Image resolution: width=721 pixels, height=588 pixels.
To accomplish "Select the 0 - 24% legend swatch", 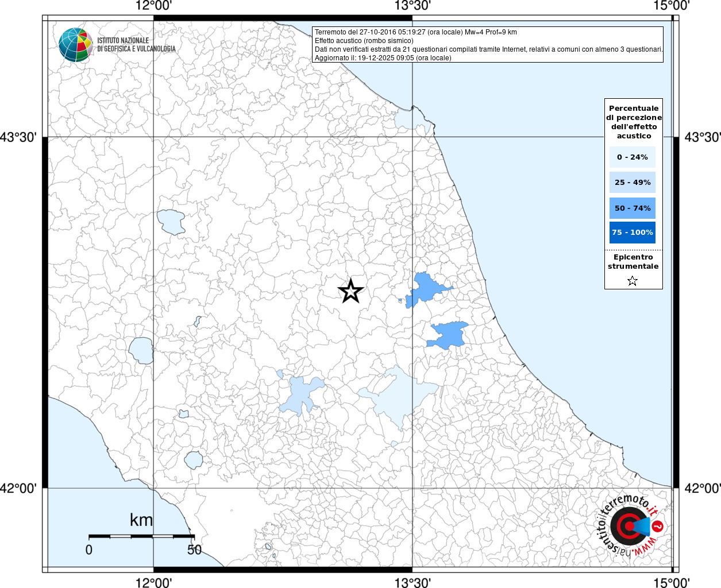I will click(632, 157).
